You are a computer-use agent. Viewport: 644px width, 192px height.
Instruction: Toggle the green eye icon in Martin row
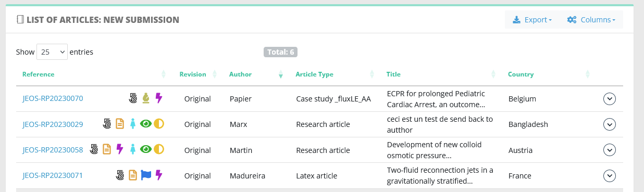point(146,149)
